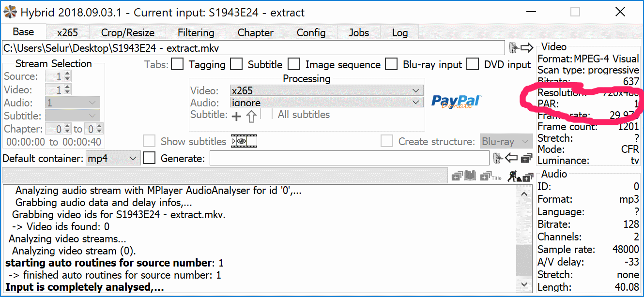This screenshot has height=297, width=644.
Task: Go to the Jobs tab
Action: click(359, 33)
